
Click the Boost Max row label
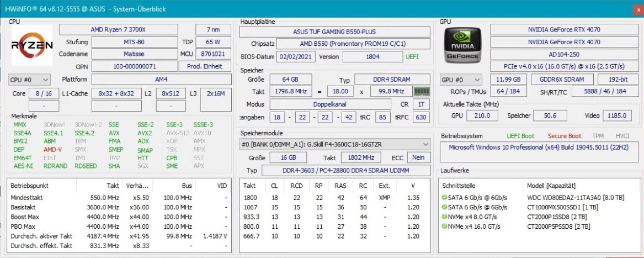point(25,217)
